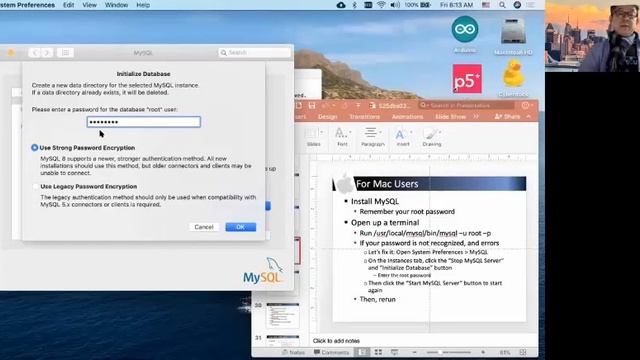Click the Share button in PowerPoint
The height and width of the screenshot is (360, 640).
point(507,117)
